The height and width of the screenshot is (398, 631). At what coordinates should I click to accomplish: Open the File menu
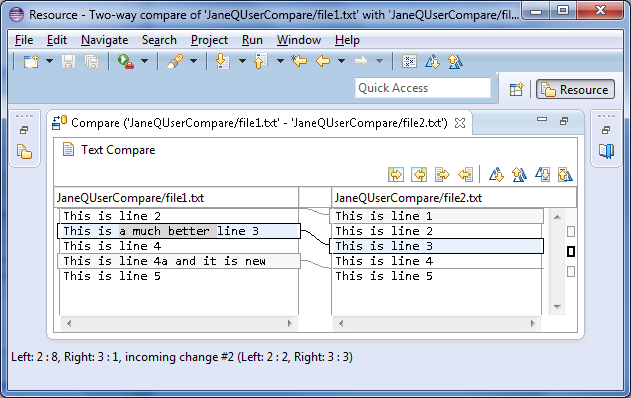[x=24, y=40]
